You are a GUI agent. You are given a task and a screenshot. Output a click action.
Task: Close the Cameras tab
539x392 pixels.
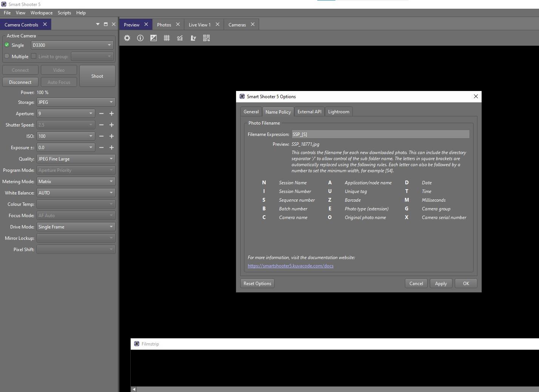(x=253, y=24)
